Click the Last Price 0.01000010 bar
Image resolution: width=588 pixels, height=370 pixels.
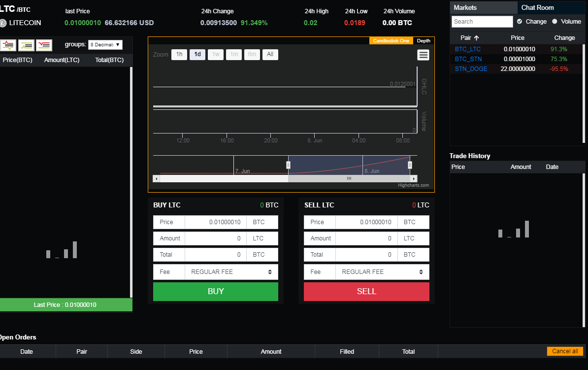(x=66, y=304)
